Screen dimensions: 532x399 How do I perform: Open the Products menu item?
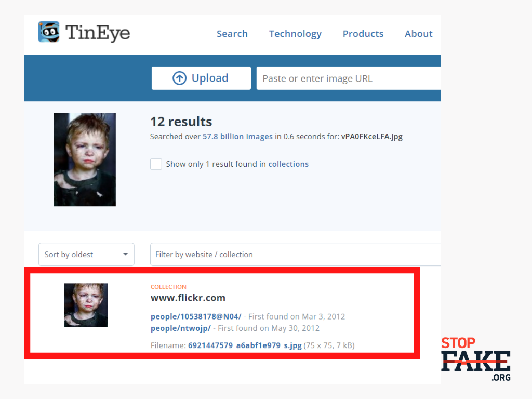(363, 34)
